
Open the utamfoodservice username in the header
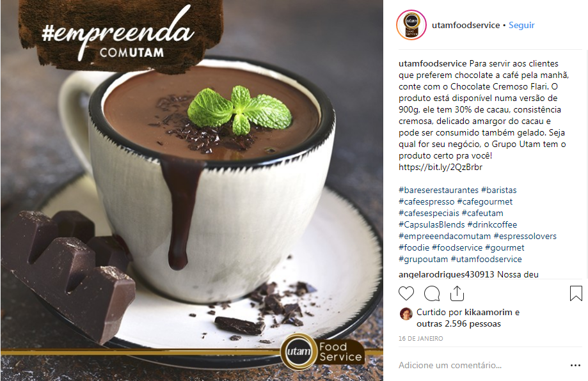coord(466,25)
